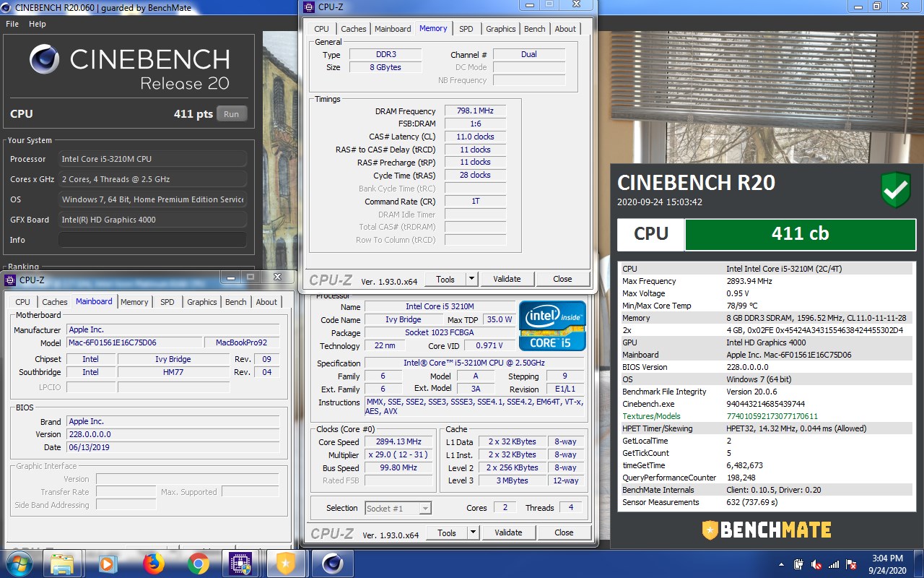Click the HM77 southbridge field
The height and width of the screenshot is (578, 924).
(x=173, y=372)
